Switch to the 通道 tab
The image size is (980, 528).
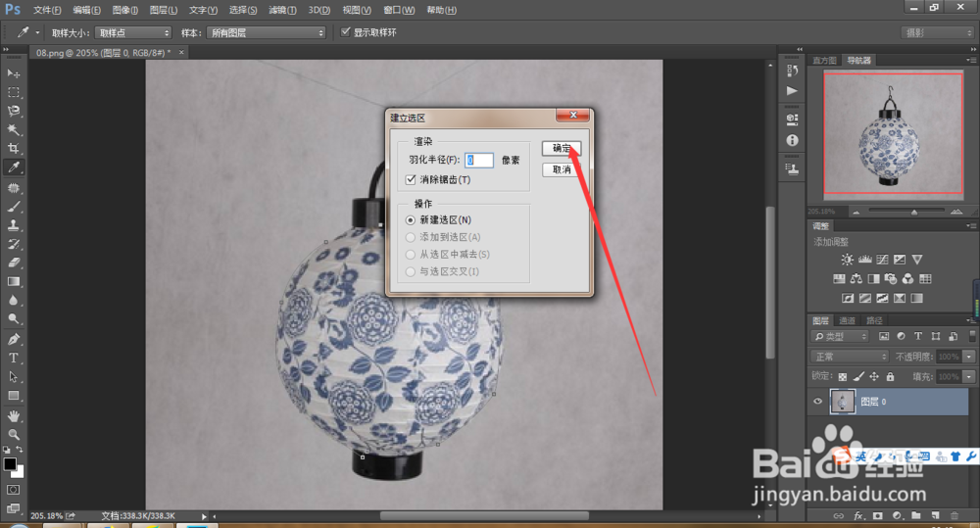[x=847, y=320]
